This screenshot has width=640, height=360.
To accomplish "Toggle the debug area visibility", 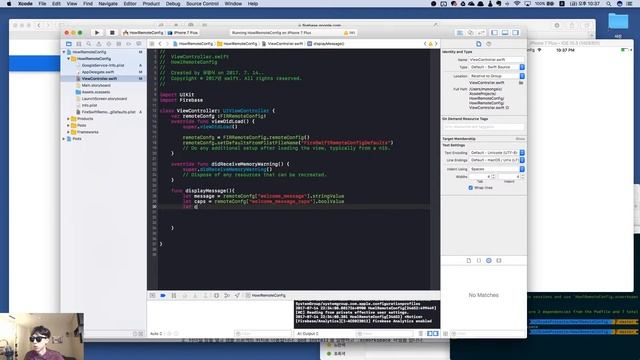I will (505, 33).
